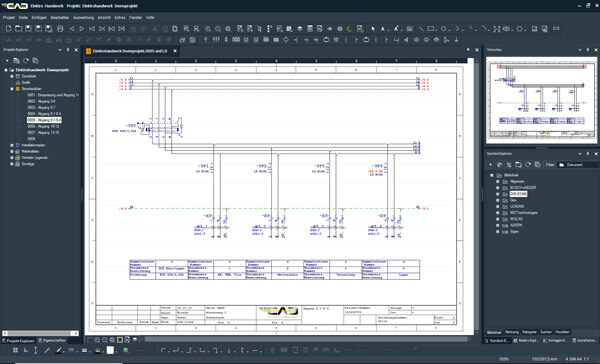The width and height of the screenshot is (600, 364).
Task: Toggle the grid icon in bottom toolbar
Action: point(15,350)
